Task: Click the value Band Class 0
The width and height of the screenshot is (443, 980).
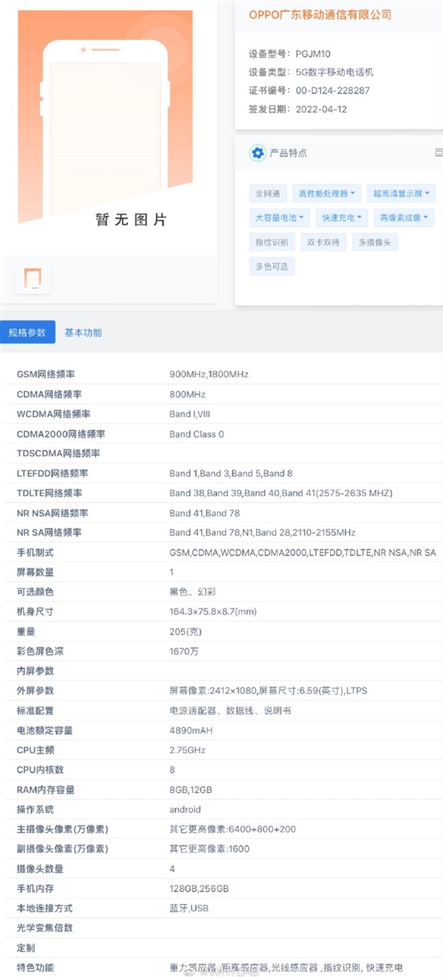Action: [196, 434]
